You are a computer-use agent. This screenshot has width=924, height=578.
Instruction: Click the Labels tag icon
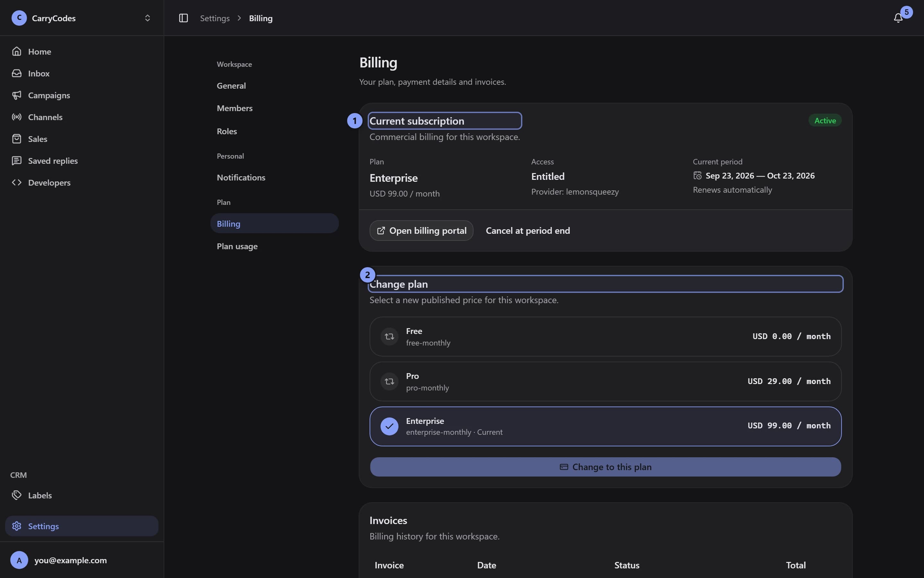click(16, 495)
